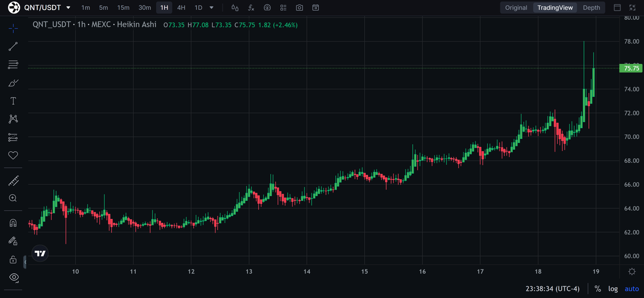Open timezone menu at 23:38:34 (UTC-4)
The image size is (644, 298).
click(552, 289)
